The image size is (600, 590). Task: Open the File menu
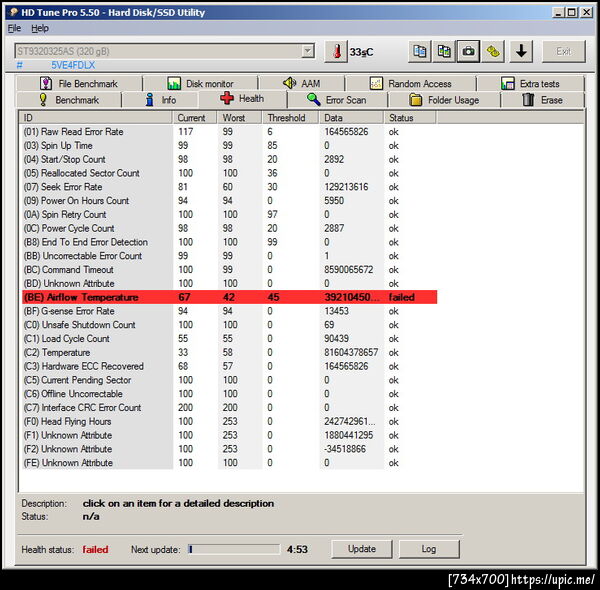pyautogui.click(x=15, y=28)
